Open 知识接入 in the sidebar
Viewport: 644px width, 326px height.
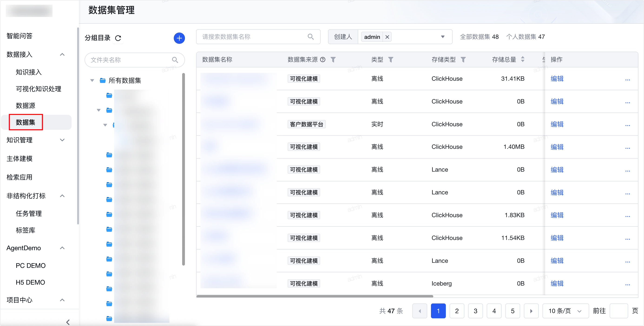(29, 72)
